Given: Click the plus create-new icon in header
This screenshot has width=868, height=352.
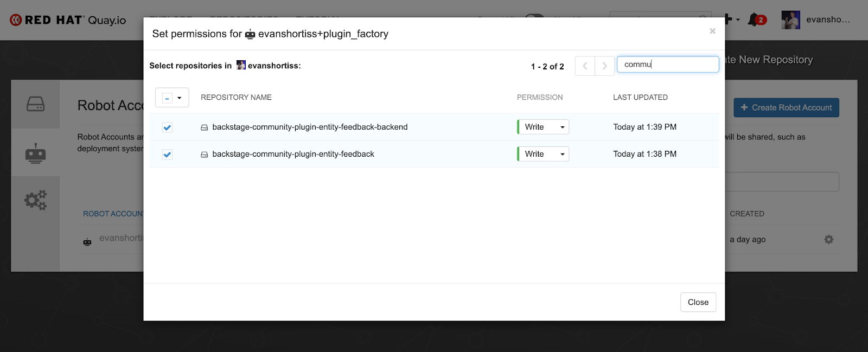Looking at the screenshot, I should pos(729,20).
